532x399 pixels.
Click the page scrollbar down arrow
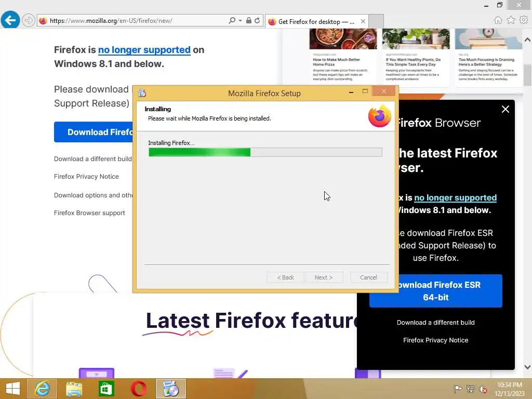[527, 367]
